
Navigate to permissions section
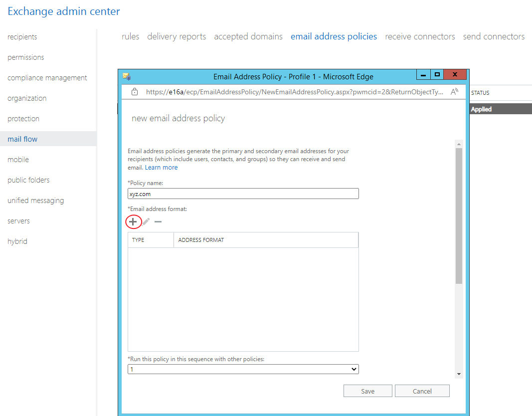(x=26, y=57)
